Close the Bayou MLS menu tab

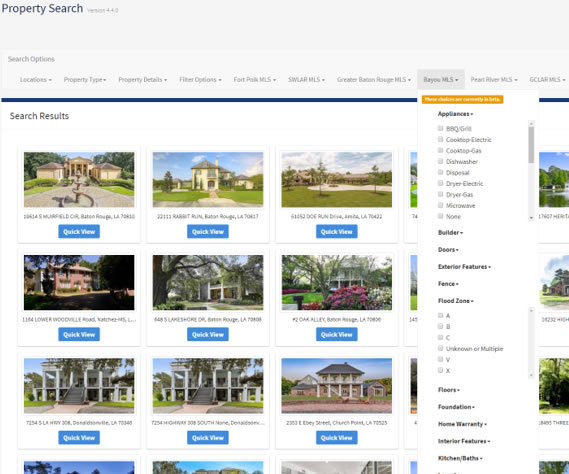pyautogui.click(x=441, y=79)
